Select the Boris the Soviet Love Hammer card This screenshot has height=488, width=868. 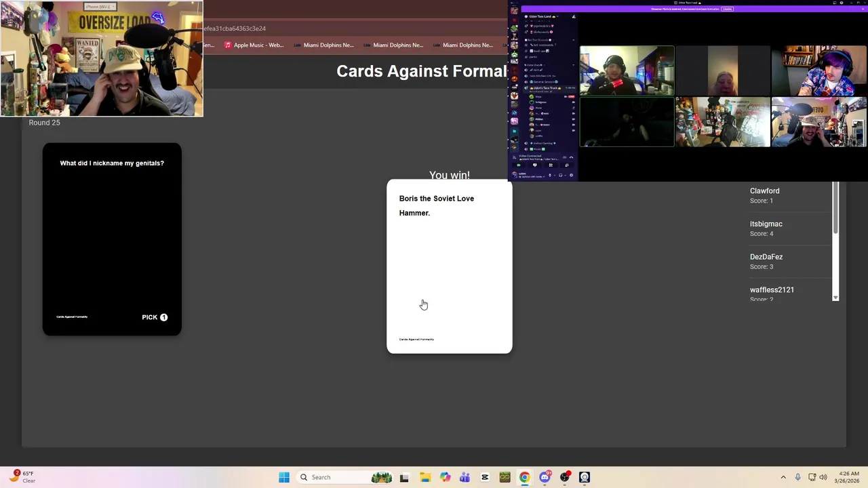point(450,266)
